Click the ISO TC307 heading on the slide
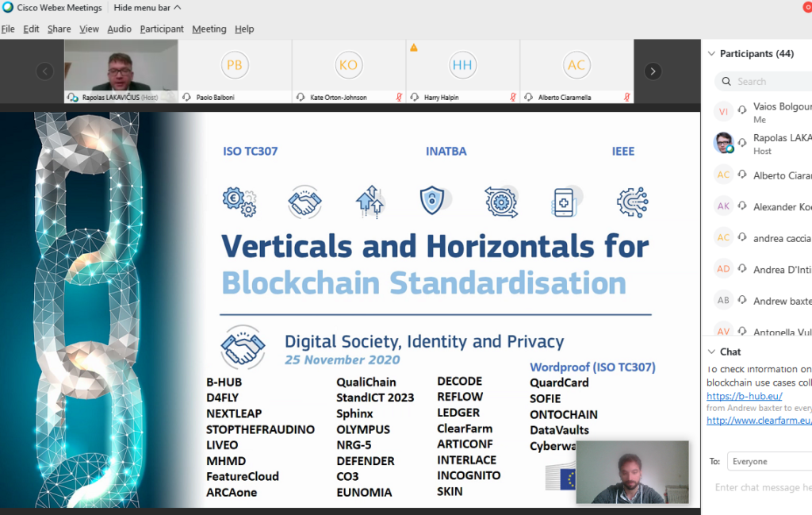The width and height of the screenshot is (812, 515). (x=250, y=152)
